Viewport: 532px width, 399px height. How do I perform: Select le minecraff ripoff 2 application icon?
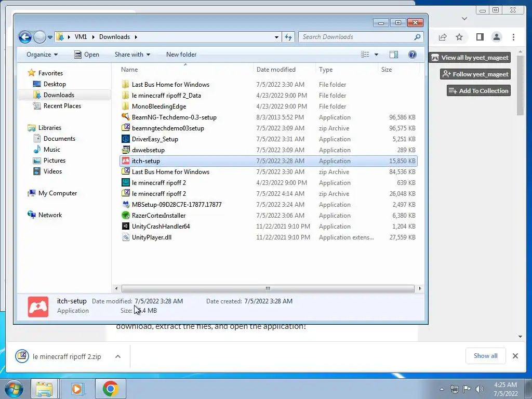tap(126, 182)
